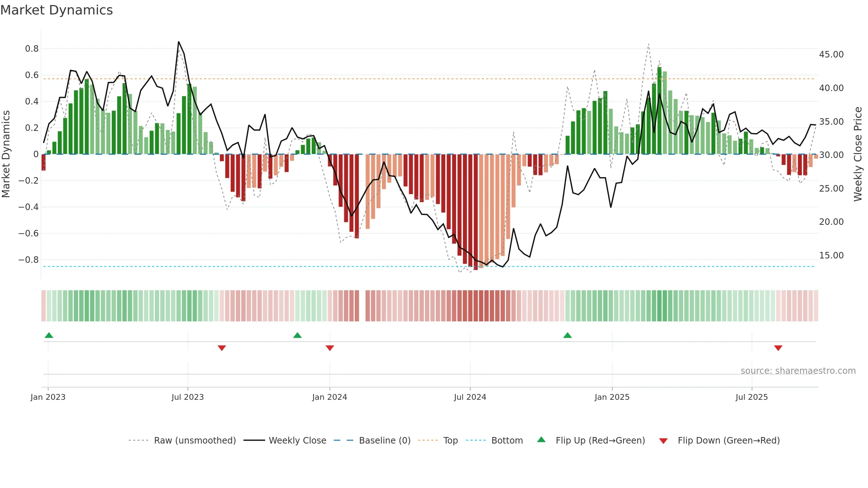Click the first green flip-up triangle at Jan 2023
The image size is (868, 488).
point(49,335)
